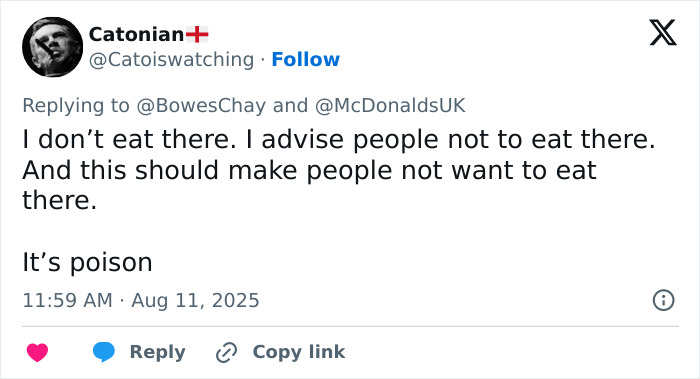Click the England flag emoji beside Catonian
The height and width of the screenshot is (379, 700).
(197, 34)
